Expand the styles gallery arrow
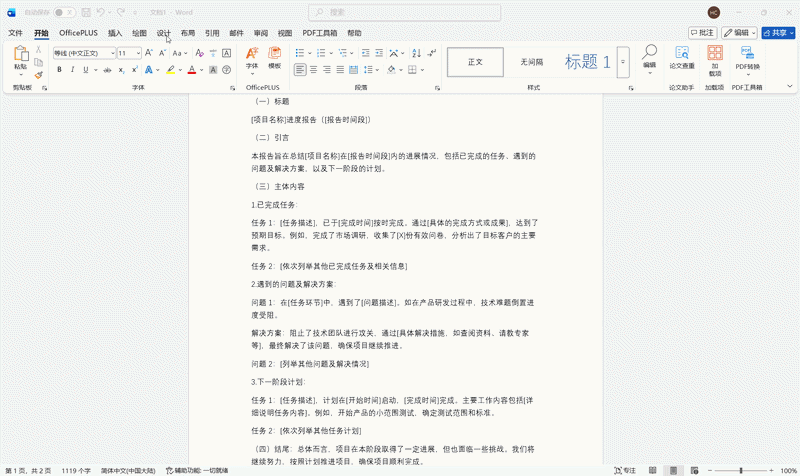Image resolution: width=800 pixels, height=476 pixels. 623,62
